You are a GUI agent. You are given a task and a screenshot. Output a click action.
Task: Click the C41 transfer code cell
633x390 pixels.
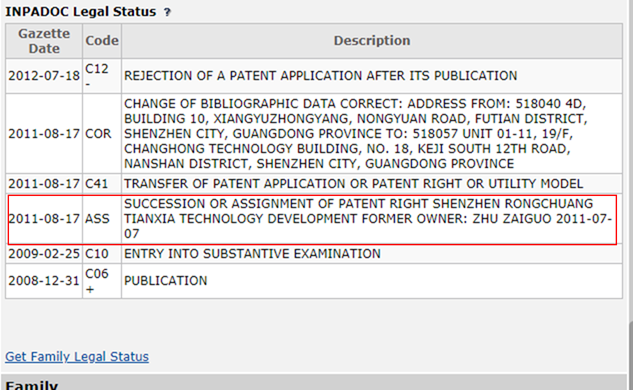96,184
